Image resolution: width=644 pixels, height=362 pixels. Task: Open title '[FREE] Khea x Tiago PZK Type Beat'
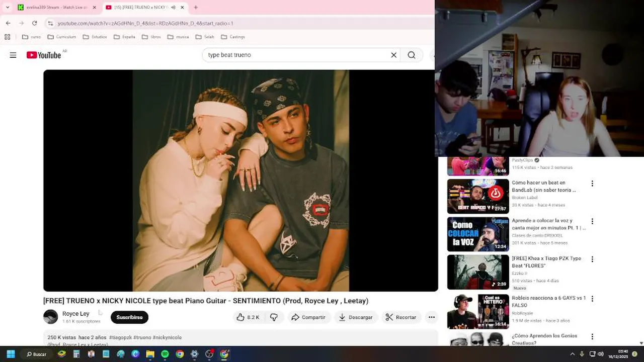pos(546,261)
